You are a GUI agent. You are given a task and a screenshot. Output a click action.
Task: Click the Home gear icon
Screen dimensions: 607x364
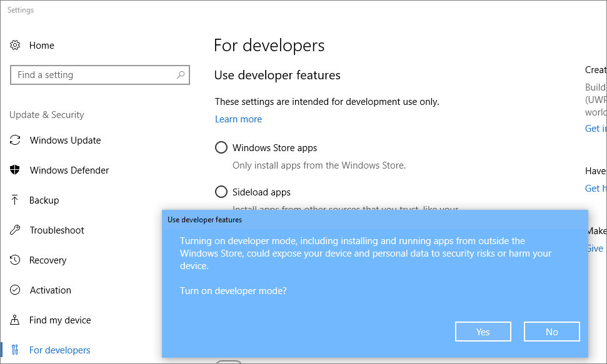coord(14,45)
